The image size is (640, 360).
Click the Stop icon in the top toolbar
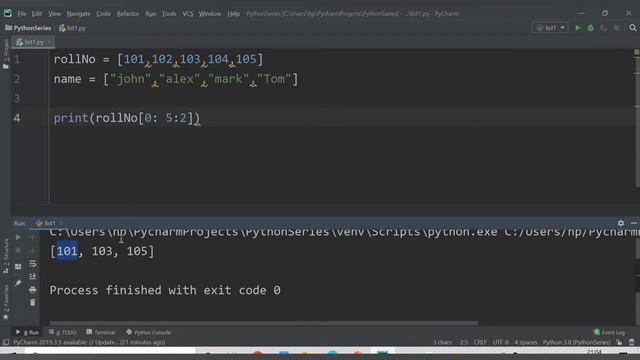coord(617,28)
